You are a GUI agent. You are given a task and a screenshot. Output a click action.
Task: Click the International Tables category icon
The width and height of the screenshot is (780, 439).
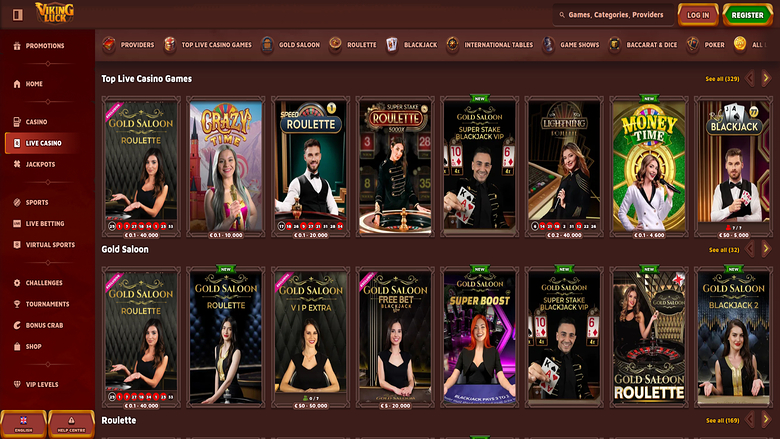(x=453, y=45)
